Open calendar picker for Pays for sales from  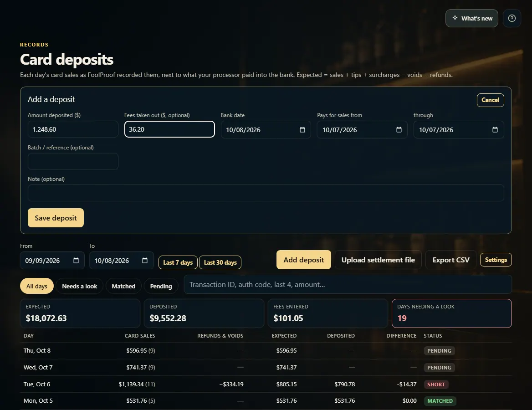click(399, 130)
